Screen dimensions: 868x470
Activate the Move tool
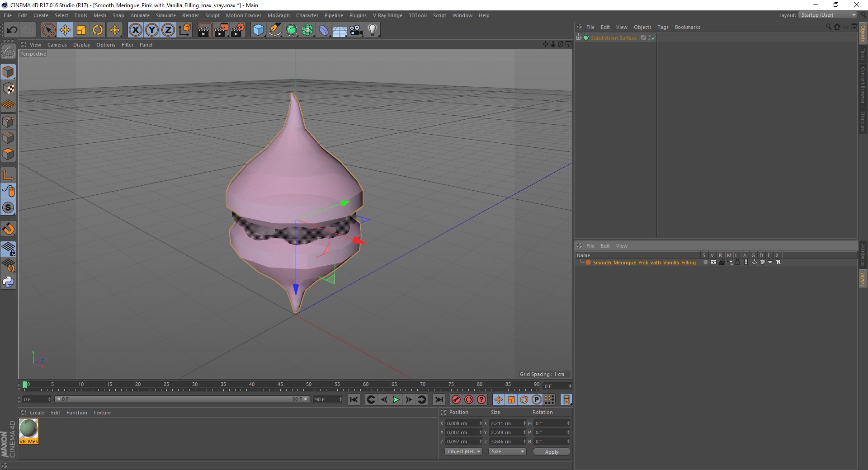[x=65, y=30]
